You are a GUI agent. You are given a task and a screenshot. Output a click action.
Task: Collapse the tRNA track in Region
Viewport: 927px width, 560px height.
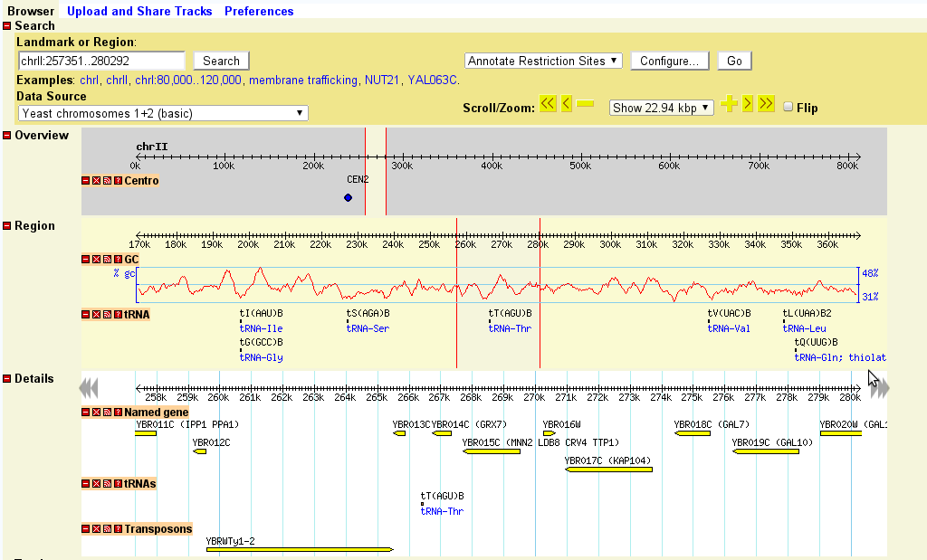tap(87, 315)
